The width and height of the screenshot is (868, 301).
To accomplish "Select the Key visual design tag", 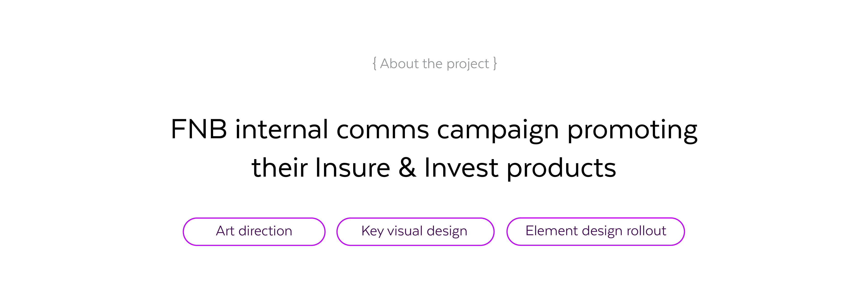I will [415, 231].
